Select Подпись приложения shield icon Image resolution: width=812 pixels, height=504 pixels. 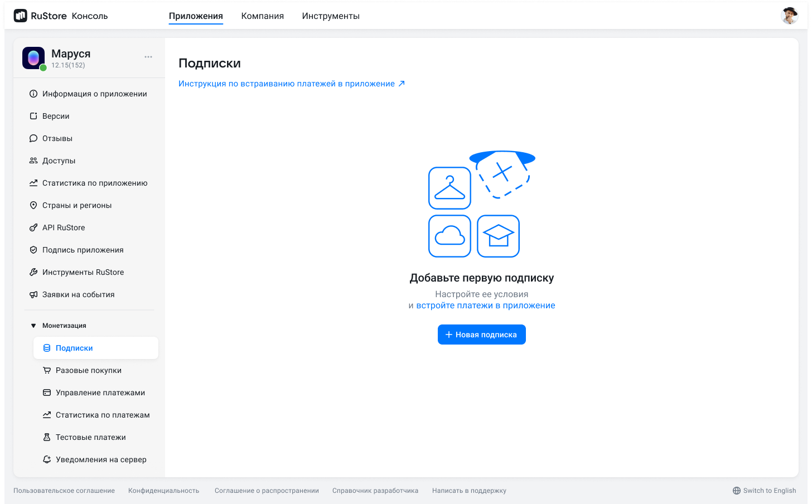[33, 249]
